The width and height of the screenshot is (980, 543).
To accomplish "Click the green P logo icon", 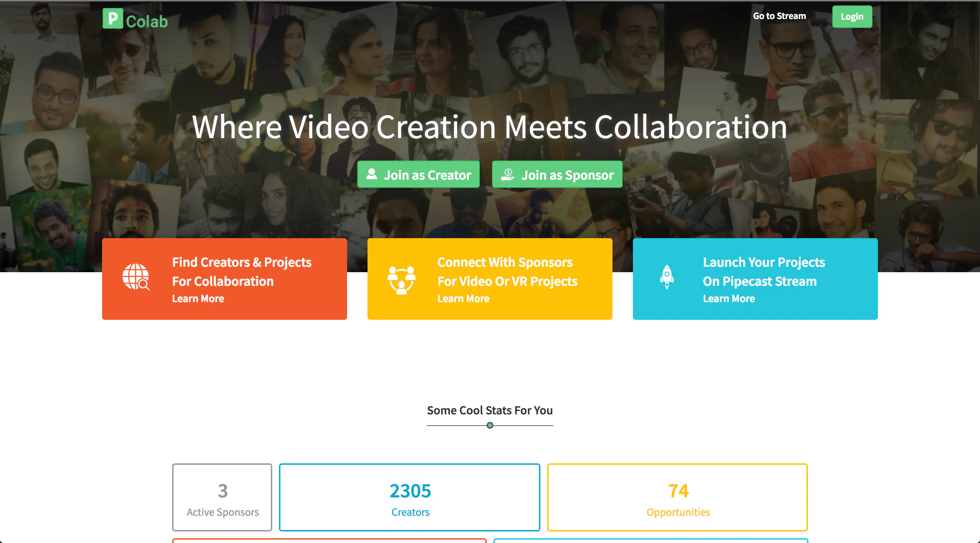I will (113, 18).
